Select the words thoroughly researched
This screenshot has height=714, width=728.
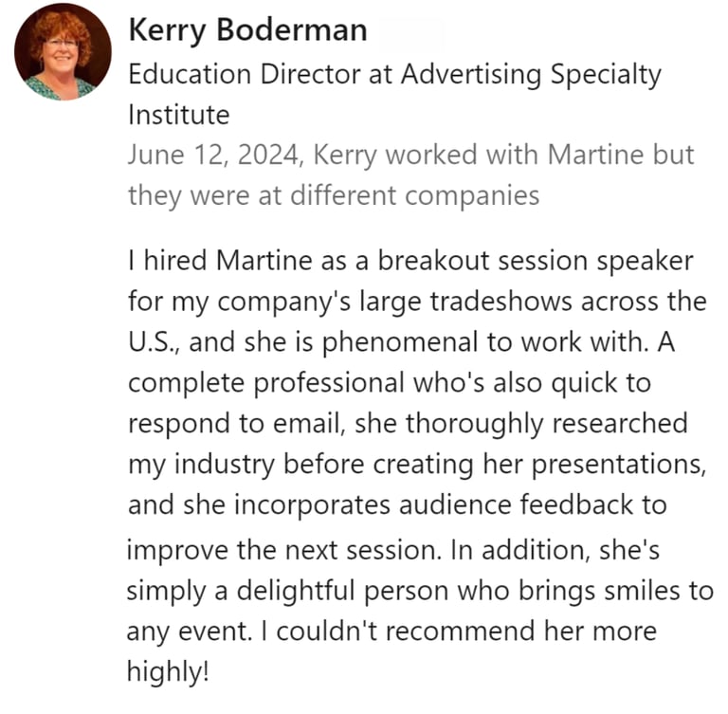[x=546, y=424]
